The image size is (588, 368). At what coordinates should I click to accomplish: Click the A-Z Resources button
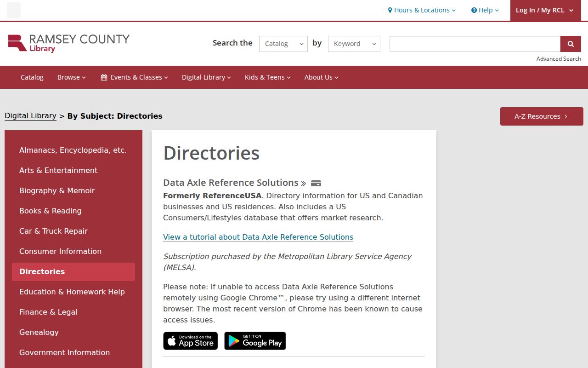click(542, 116)
